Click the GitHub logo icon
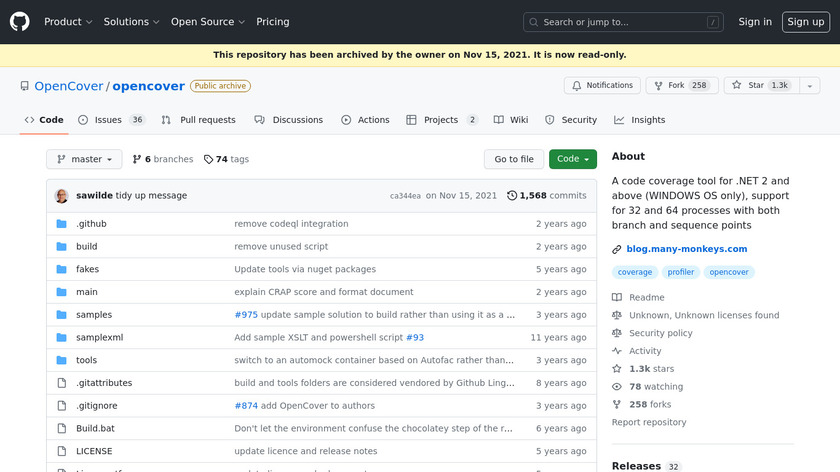 click(20, 21)
